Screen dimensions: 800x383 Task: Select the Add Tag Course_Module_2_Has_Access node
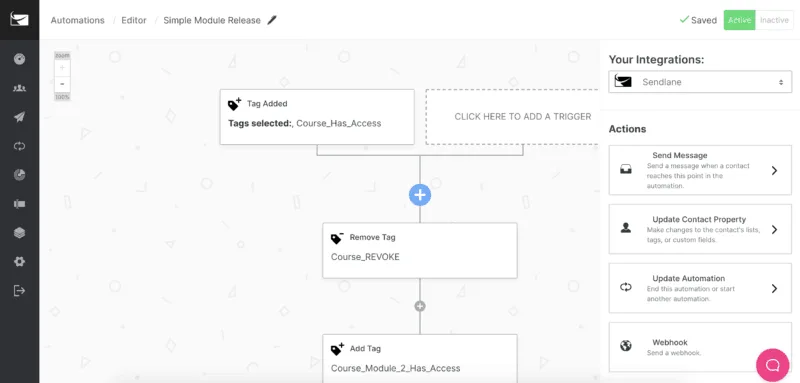420,359
